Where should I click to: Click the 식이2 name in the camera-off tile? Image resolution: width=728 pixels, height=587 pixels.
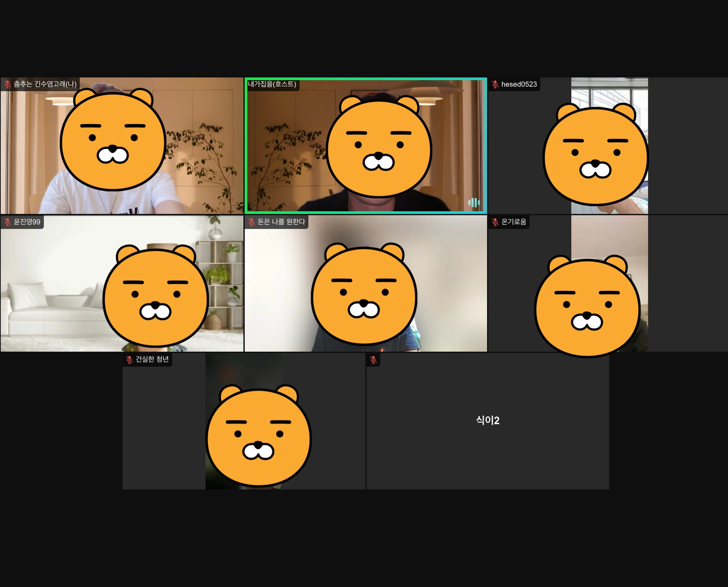tap(487, 420)
